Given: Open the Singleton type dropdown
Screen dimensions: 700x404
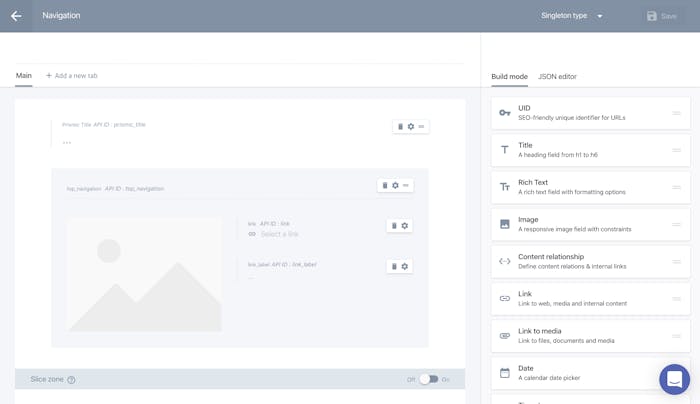Looking at the screenshot, I should click(572, 16).
